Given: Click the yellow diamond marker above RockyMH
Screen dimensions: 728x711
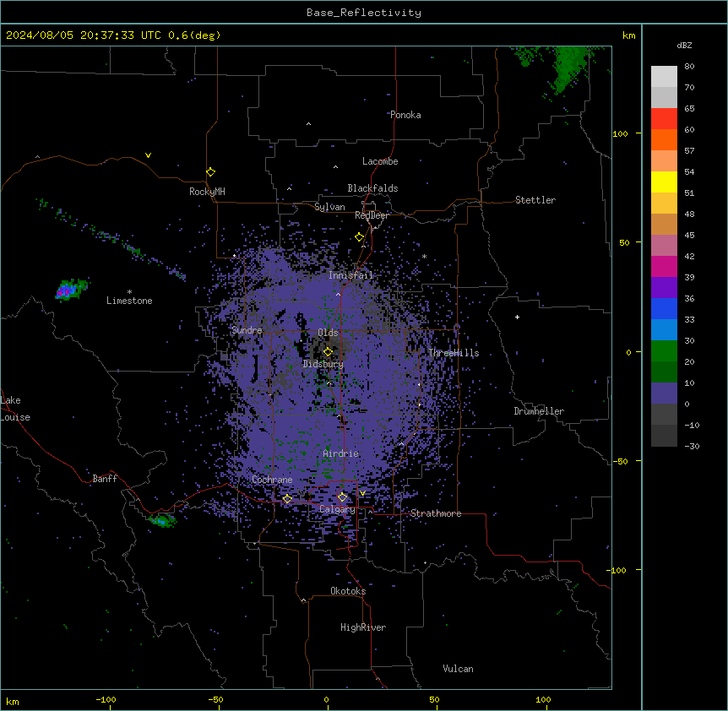Looking at the screenshot, I should coord(210,172).
